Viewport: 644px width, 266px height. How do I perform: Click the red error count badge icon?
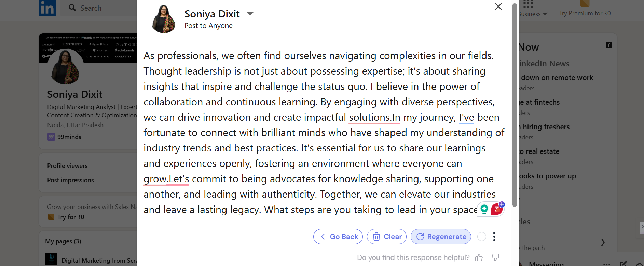[497, 209]
